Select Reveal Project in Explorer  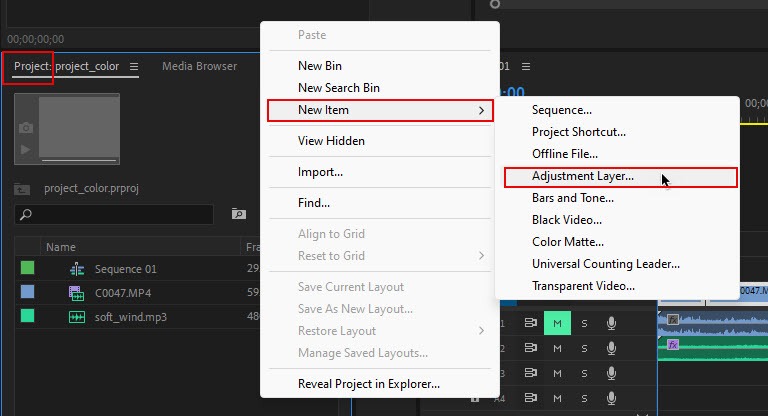[x=368, y=384]
